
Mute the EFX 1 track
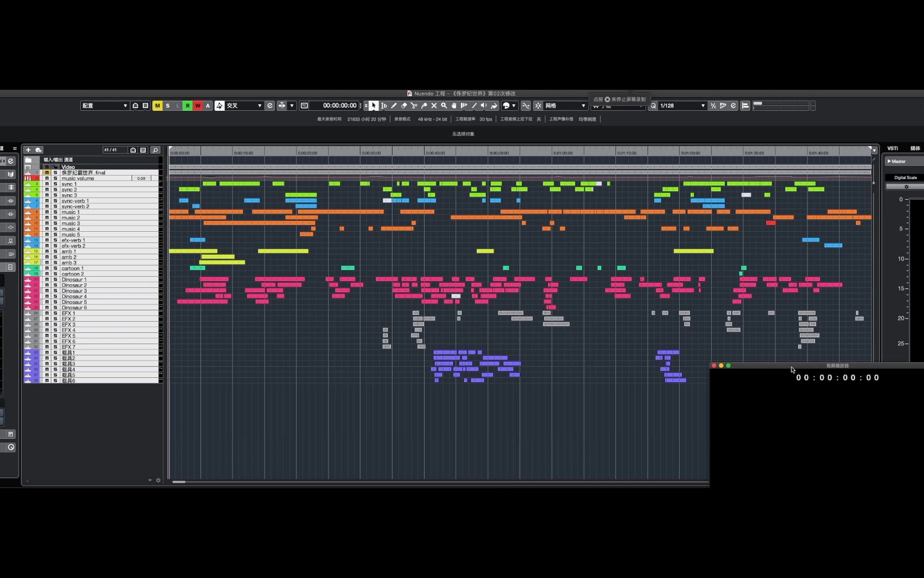click(47, 314)
